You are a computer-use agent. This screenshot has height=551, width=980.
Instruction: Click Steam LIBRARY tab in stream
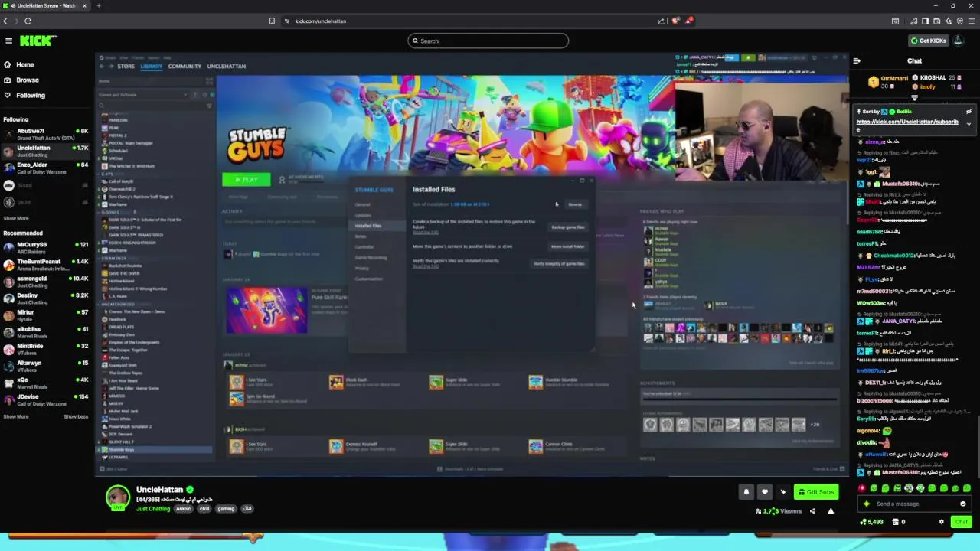[152, 67]
